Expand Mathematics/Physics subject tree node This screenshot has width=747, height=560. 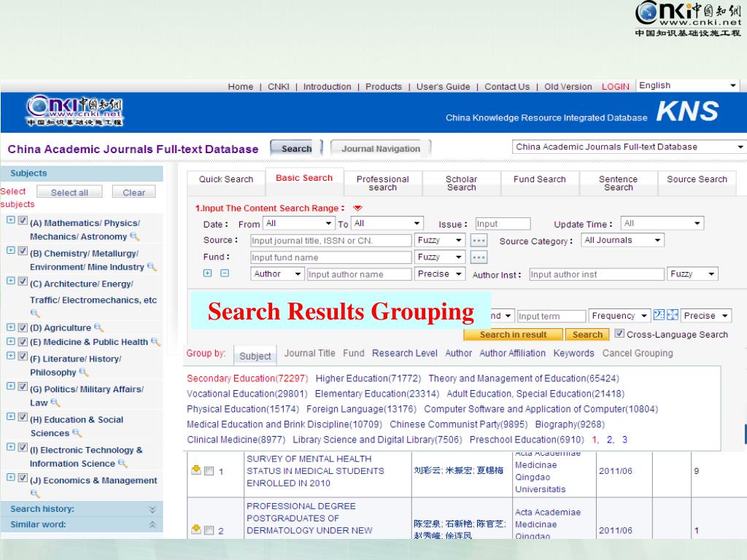pyautogui.click(x=10, y=220)
